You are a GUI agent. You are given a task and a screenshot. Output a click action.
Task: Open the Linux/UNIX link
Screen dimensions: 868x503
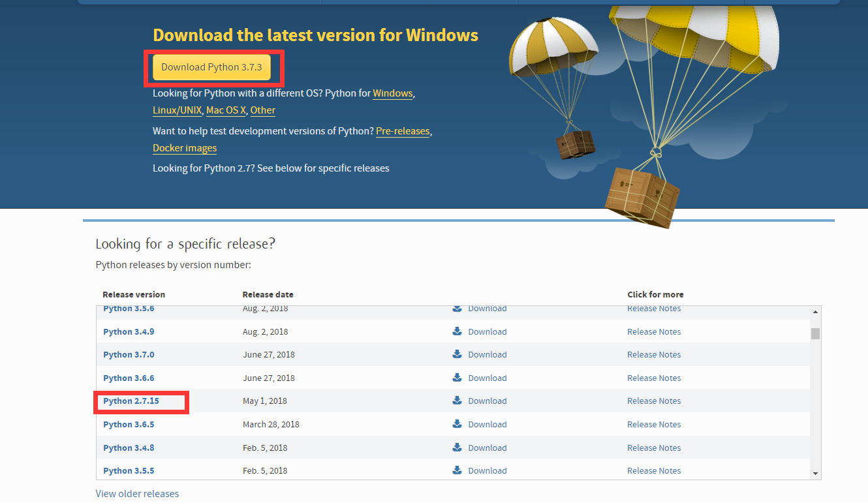pyautogui.click(x=178, y=110)
